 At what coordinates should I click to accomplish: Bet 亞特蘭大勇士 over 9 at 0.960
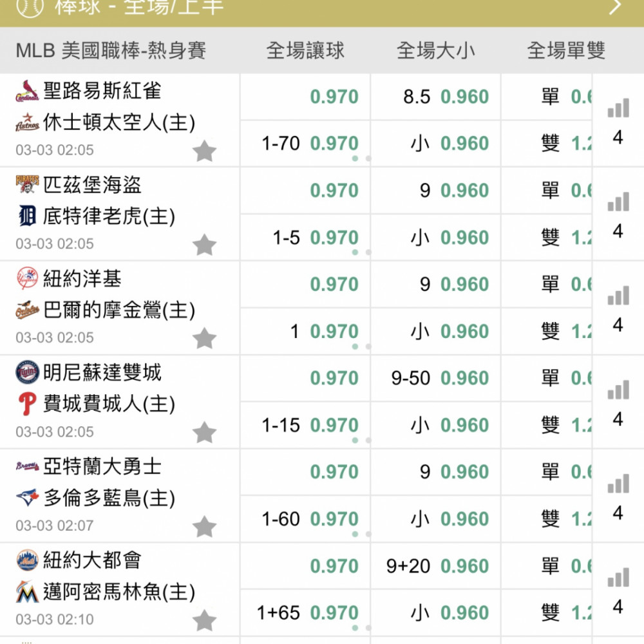[x=436, y=472]
